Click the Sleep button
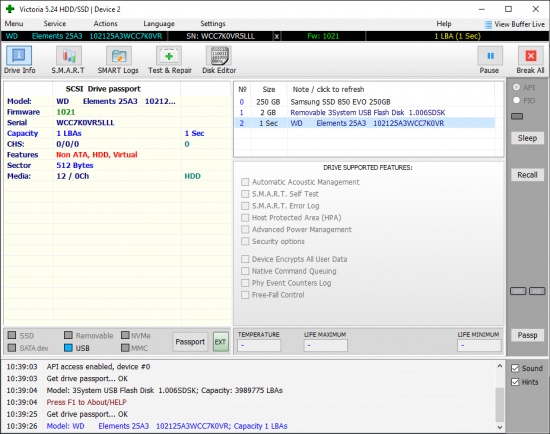 (527, 138)
